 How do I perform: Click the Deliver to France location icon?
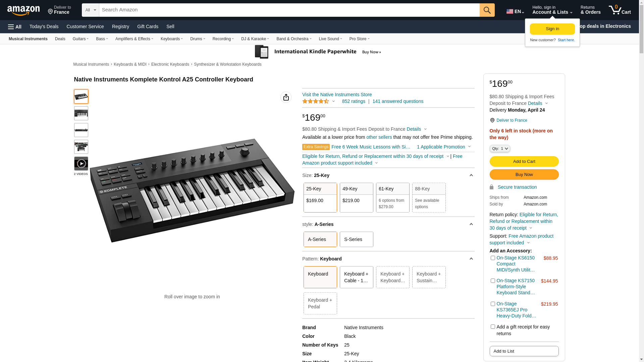(492, 120)
